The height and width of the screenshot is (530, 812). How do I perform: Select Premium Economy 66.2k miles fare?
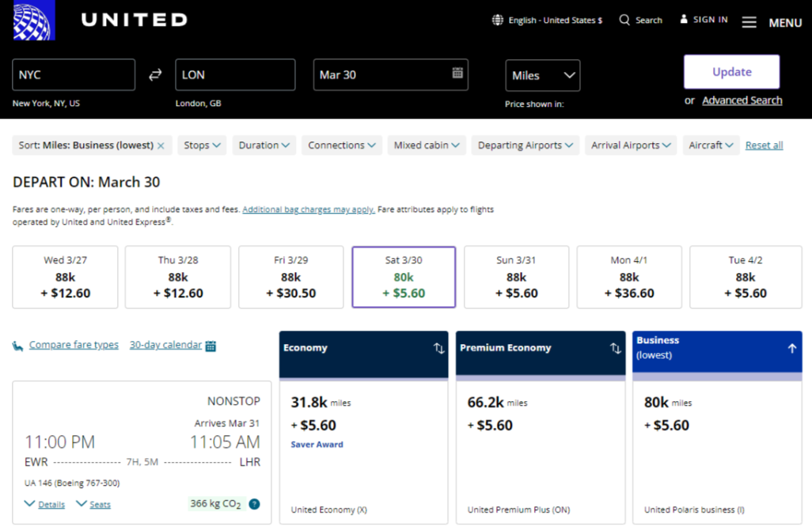coord(540,453)
